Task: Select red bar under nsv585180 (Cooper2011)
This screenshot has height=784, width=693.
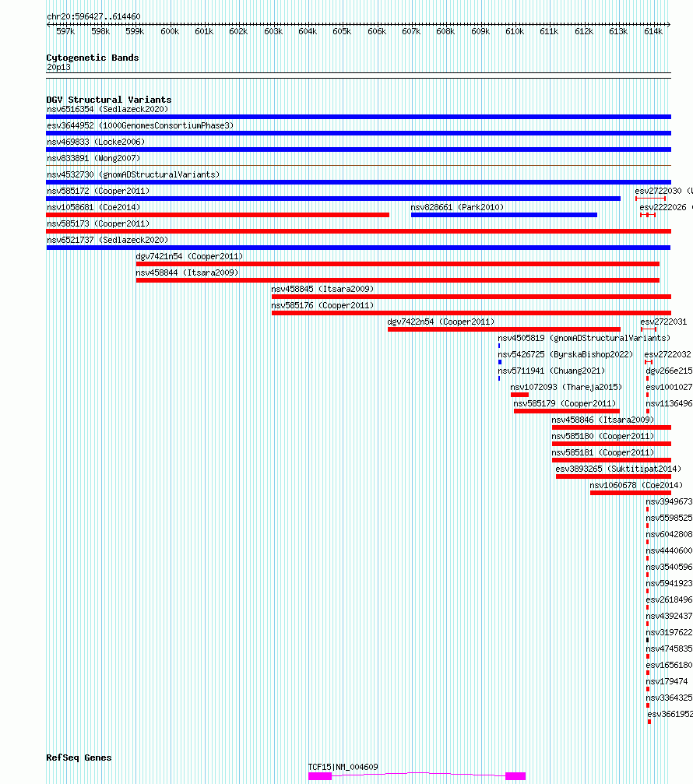Action: [x=611, y=444]
